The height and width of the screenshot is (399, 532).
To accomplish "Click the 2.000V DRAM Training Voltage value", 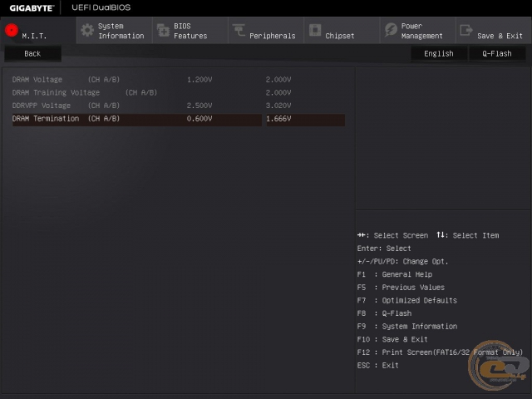I will click(x=278, y=92).
